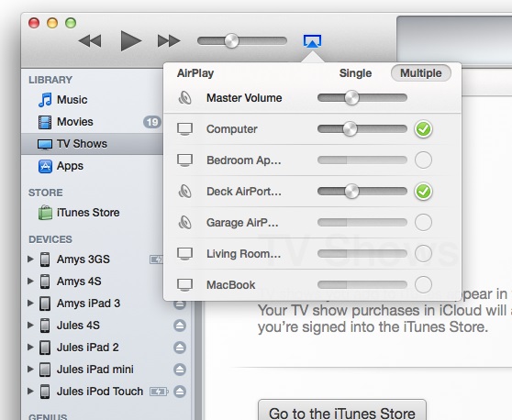Viewport: 512px width, 420px height.
Task: Expand the Jules iPod Touch device
Action: click(30, 392)
